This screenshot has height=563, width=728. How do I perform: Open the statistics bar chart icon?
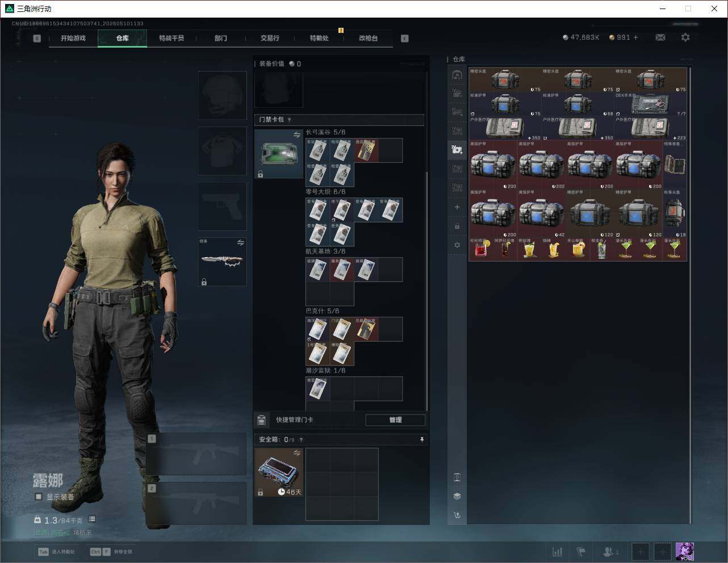pos(558,552)
